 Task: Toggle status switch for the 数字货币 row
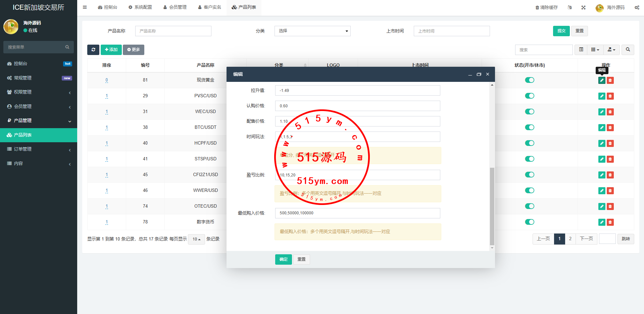[x=530, y=222]
